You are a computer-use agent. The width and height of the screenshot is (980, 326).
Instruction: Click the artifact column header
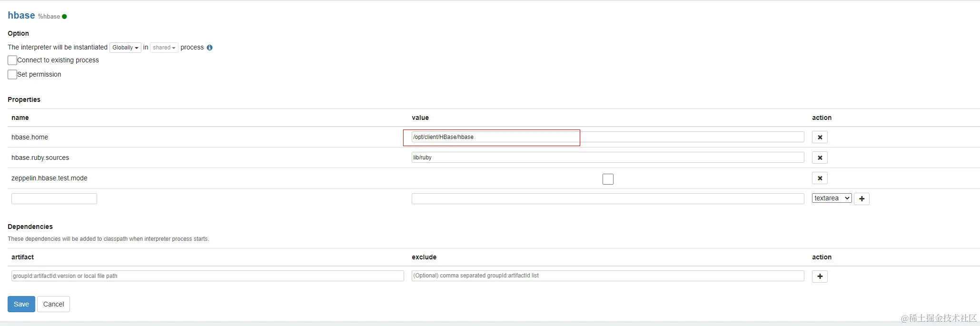coord(22,257)
